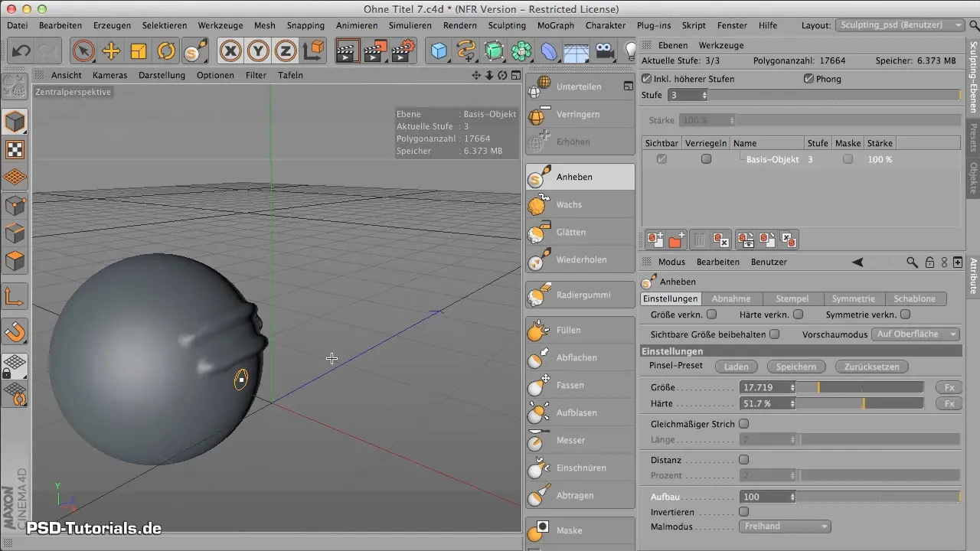Screen dimensions: 980x551
Task: Switch to the Stempel tab
Action: click(792, 298)
